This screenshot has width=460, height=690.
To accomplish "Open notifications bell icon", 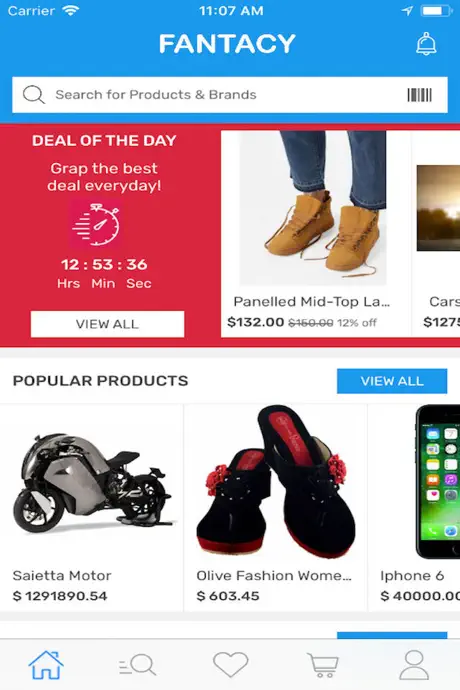I will [x=426, y=44].
